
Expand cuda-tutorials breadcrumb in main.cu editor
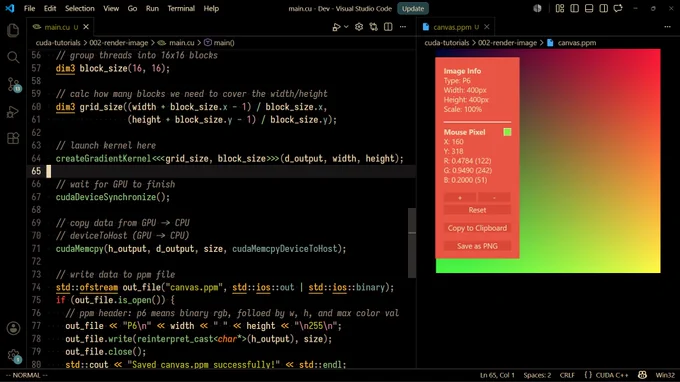pos(58,42)
